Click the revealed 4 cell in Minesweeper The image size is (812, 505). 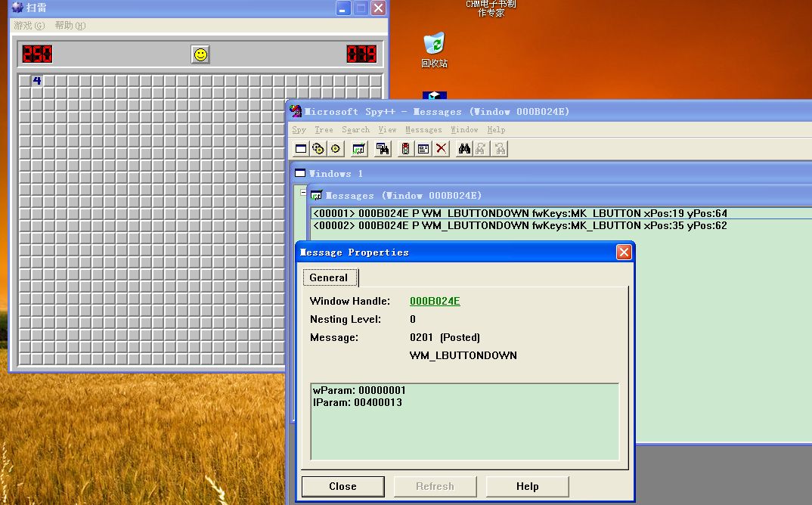tap(36, 80)
